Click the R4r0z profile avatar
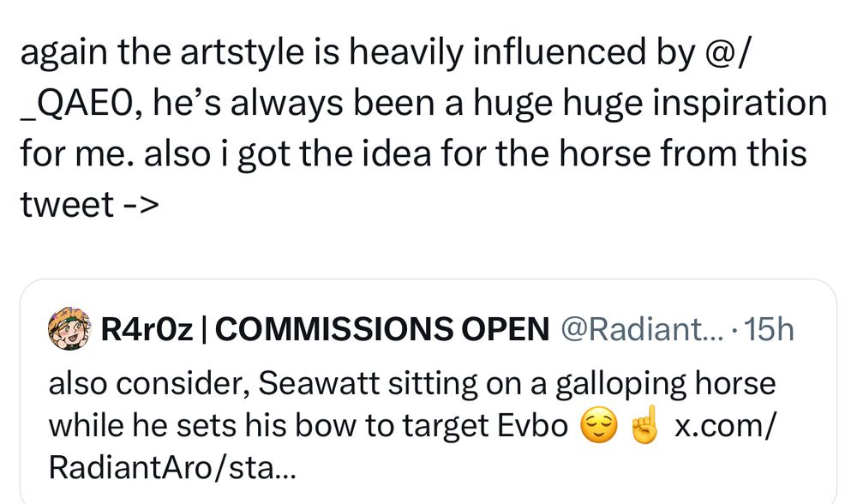857x504 pixels. (70, 329)
